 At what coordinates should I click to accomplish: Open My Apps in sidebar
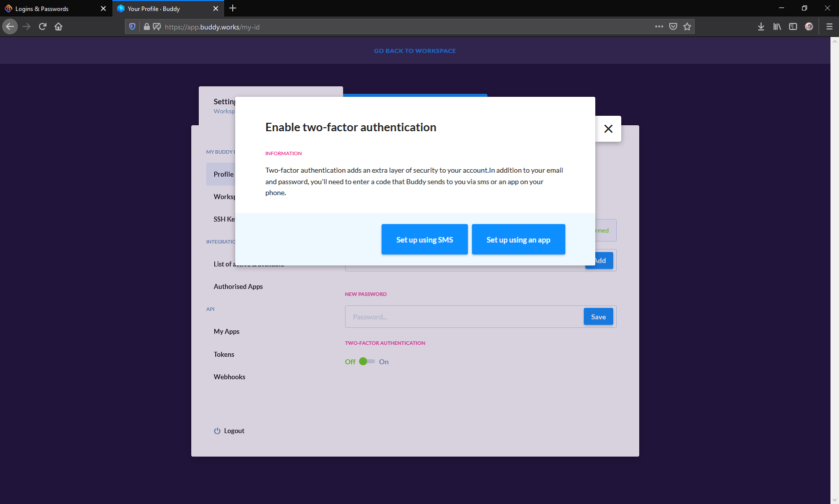click(x=227, y=331)
